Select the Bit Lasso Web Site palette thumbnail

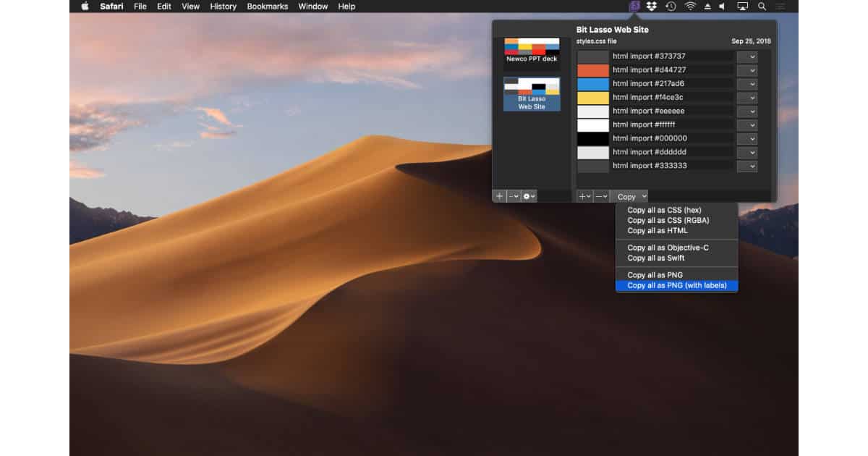pos(532,94)
